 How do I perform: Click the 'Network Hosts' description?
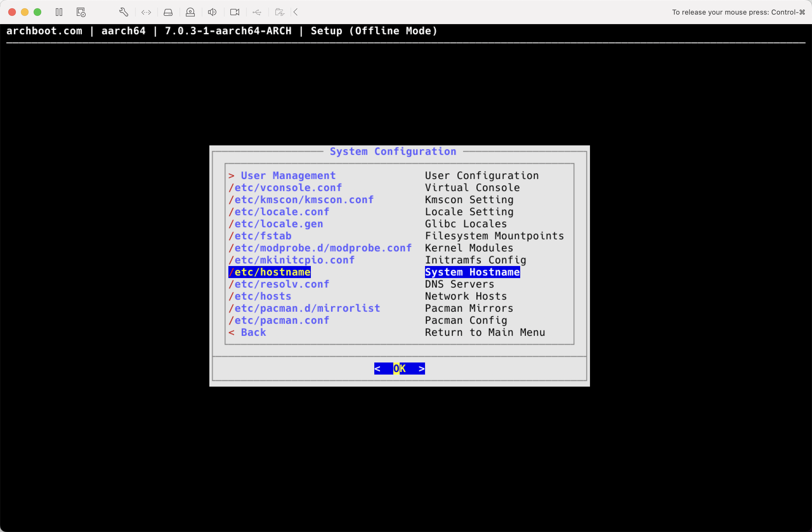466,296
